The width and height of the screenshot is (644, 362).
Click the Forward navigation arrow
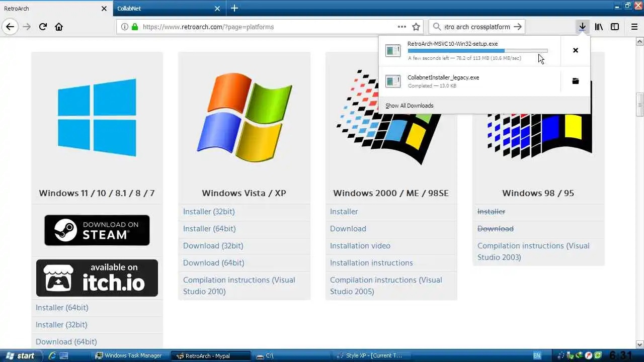tap(27, 27)
